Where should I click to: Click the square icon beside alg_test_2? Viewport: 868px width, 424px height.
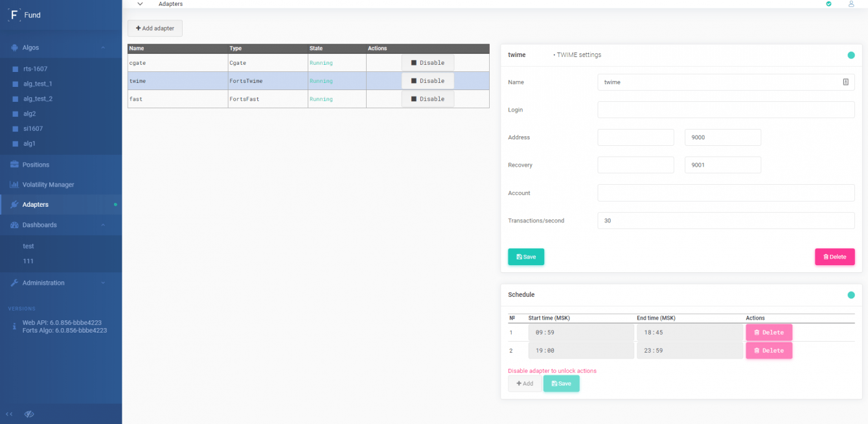(15, 99)
